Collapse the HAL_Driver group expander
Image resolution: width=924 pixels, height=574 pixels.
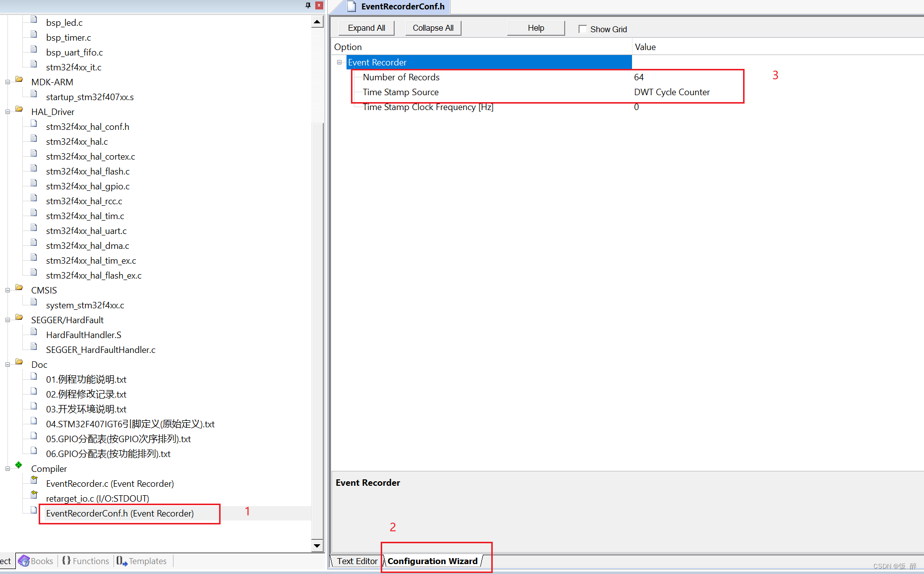pos(7,112)
